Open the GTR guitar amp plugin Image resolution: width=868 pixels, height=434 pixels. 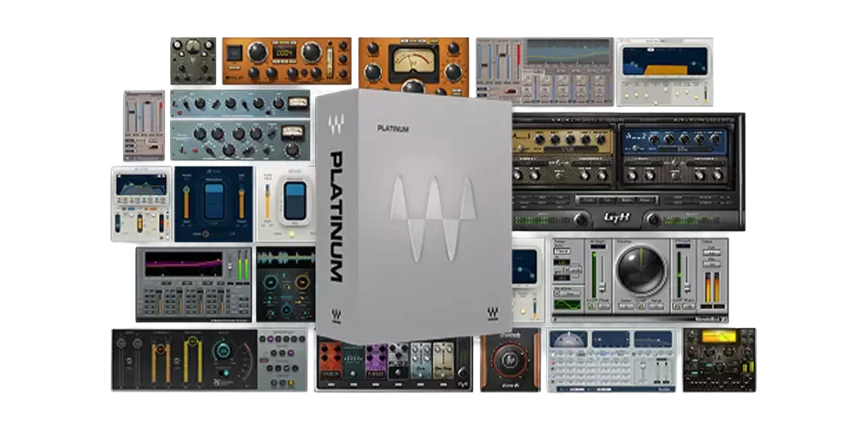(x=628, y=172)
